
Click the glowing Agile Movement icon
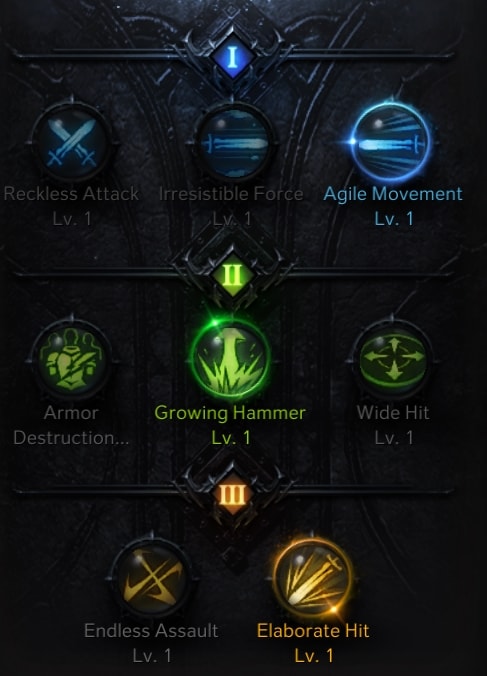point(392,142)
